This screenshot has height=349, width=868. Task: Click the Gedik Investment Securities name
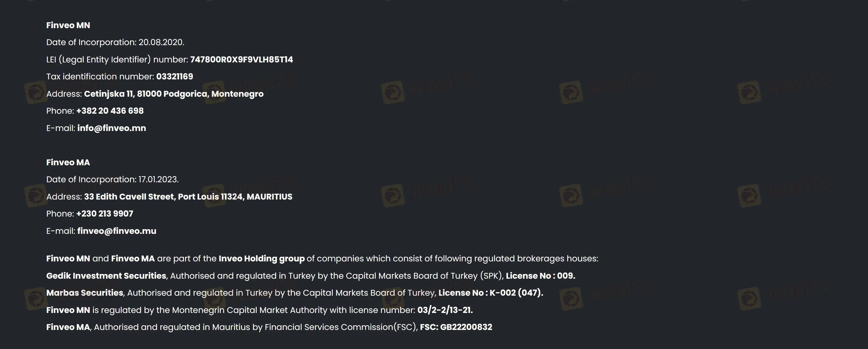point(106,275)
